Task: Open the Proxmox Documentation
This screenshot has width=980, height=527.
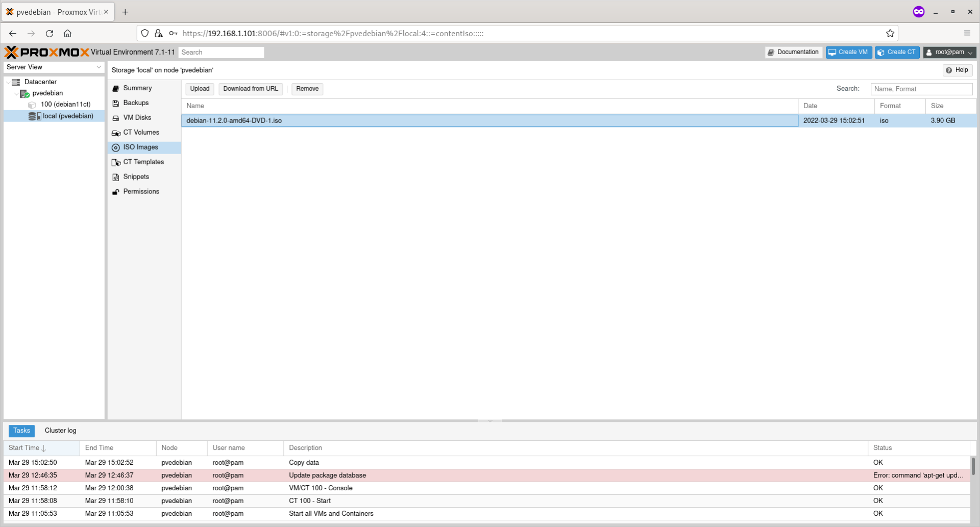Action: 793,52
